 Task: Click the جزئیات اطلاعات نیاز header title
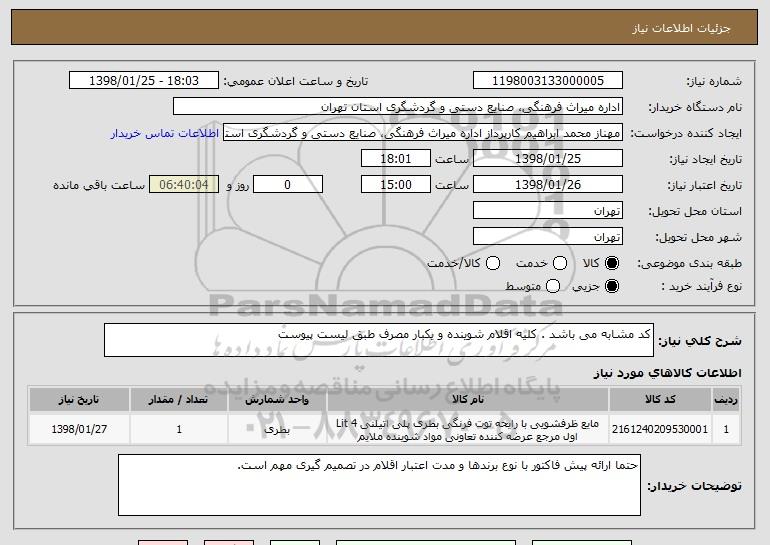681,28
